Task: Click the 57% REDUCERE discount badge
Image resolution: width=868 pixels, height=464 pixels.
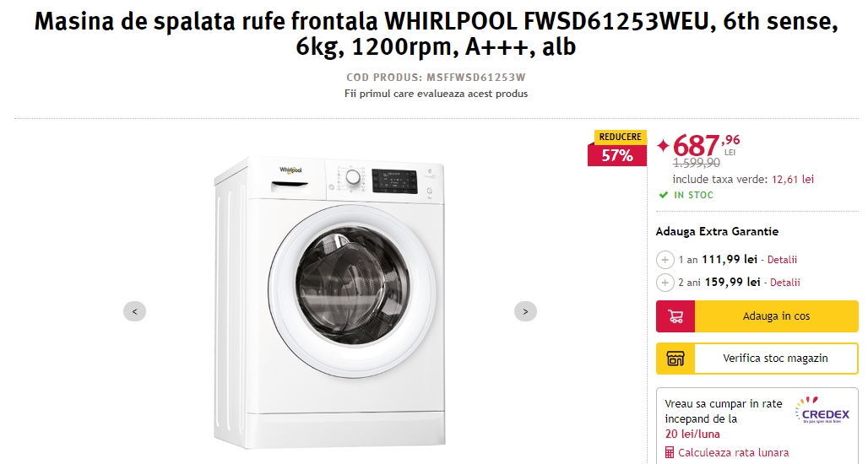Action: [x=617, y=148]
